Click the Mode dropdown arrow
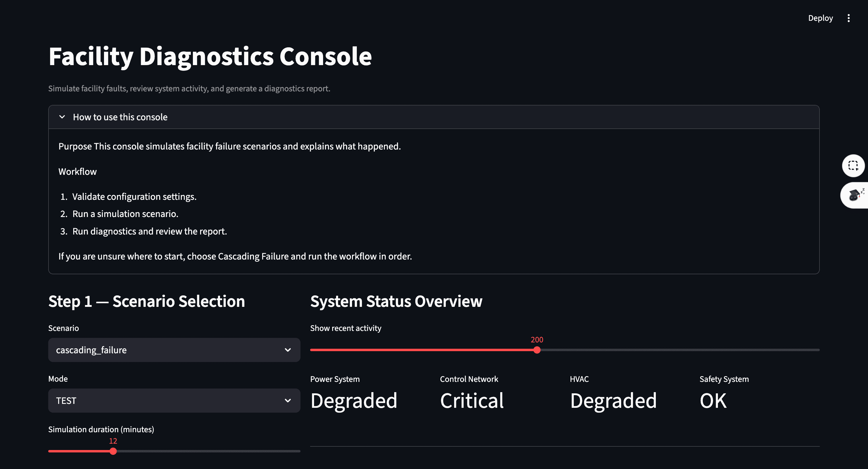Viewport: 868px width, 469px height. pos(288,400)
